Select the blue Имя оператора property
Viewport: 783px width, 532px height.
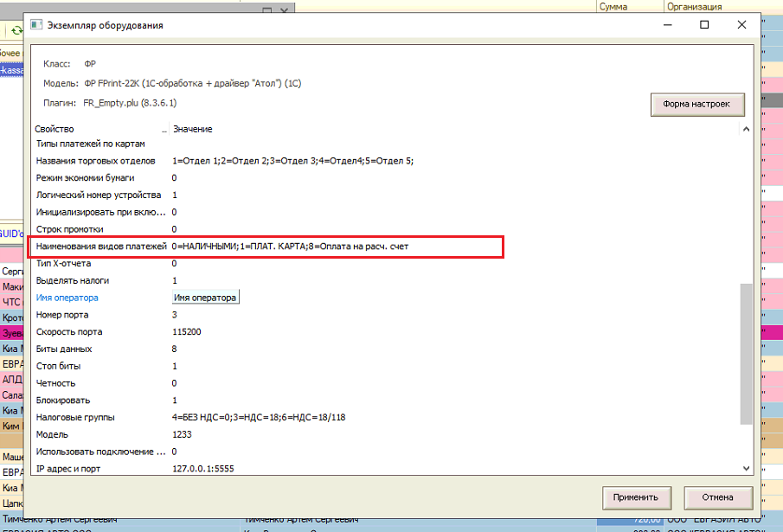click(x=67, y=298)
